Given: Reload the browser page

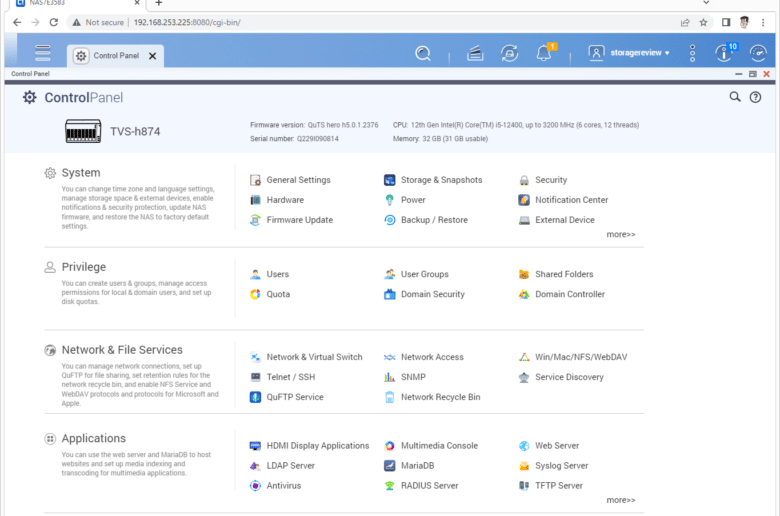Looking at the screenshot, I should point(54,22).
